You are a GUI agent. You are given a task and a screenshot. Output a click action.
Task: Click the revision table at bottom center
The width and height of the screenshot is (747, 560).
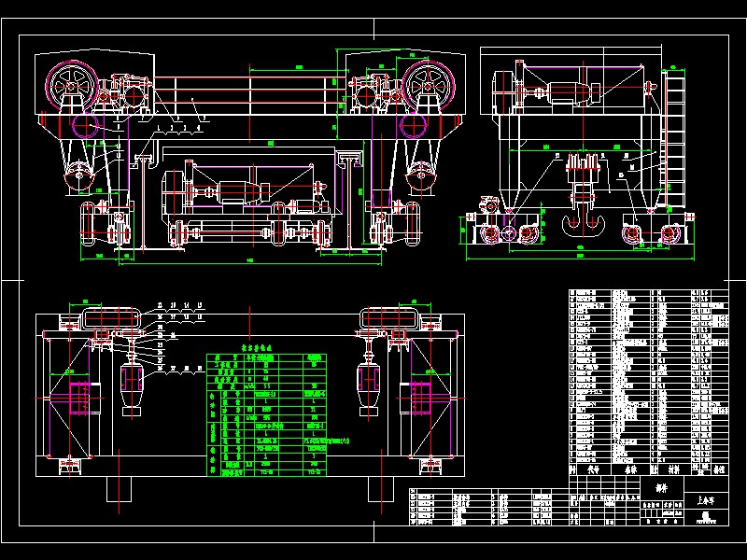tap(487, 509)
